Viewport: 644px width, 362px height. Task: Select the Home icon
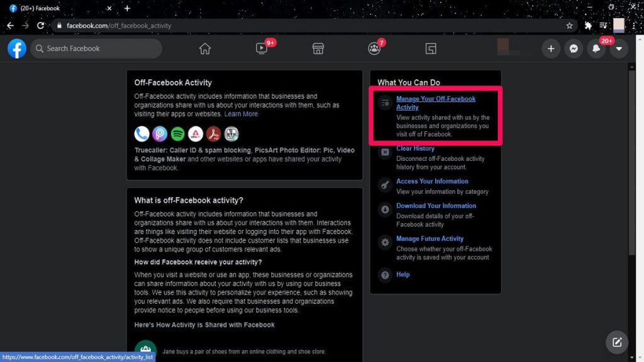click(x=204, y=48)
